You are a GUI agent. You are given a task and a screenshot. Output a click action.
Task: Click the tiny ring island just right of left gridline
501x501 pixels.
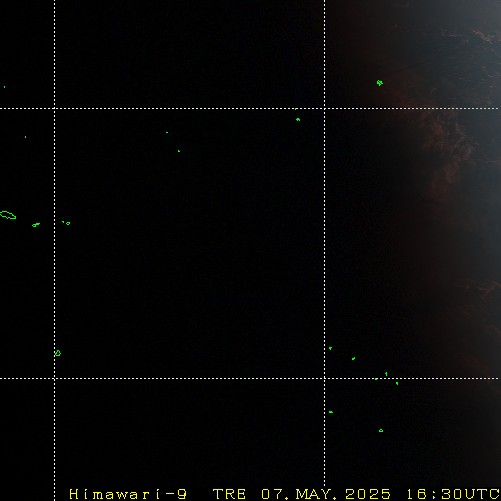click(x=68, y=223)
